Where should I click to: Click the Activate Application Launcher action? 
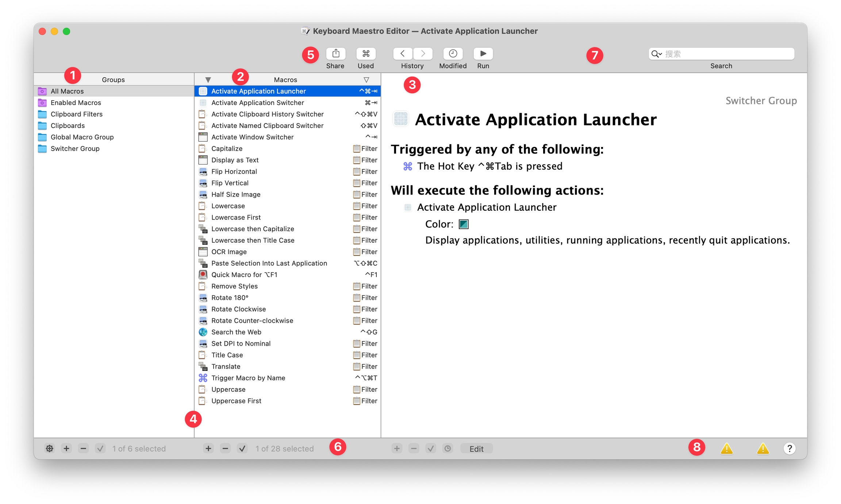point(480,207)
